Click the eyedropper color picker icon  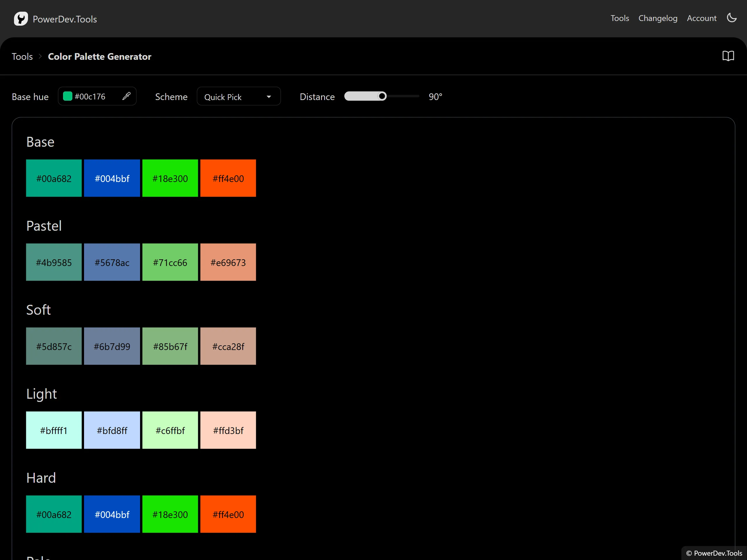click(126, 96)
